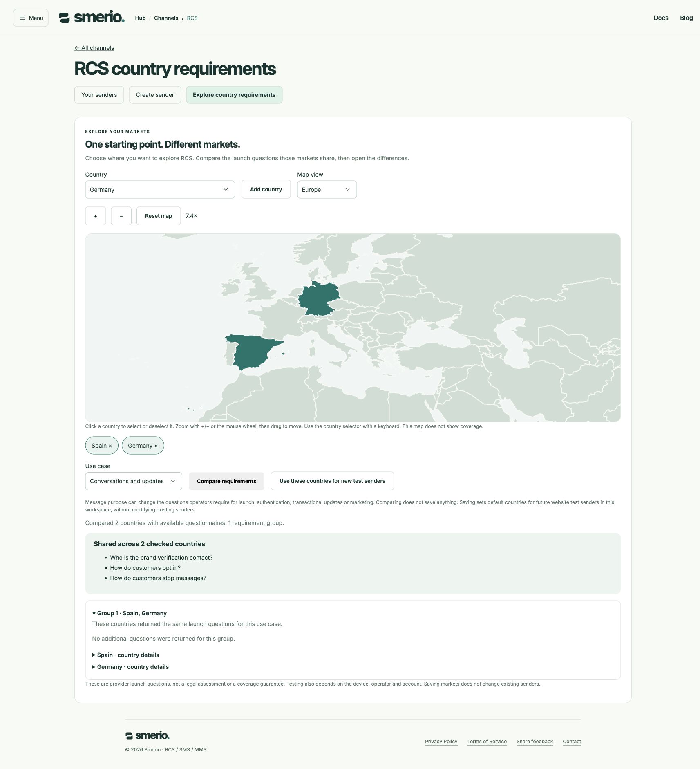Click 'How do customers stop messages?' item
Screen dimensions: 700x769
point(158,578)
